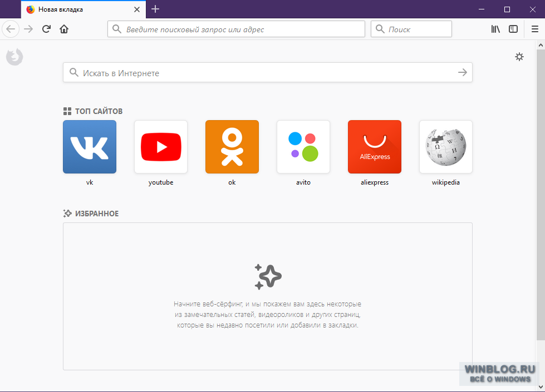
Task: Open the Library menu icon
Action: tap(495, 29)
